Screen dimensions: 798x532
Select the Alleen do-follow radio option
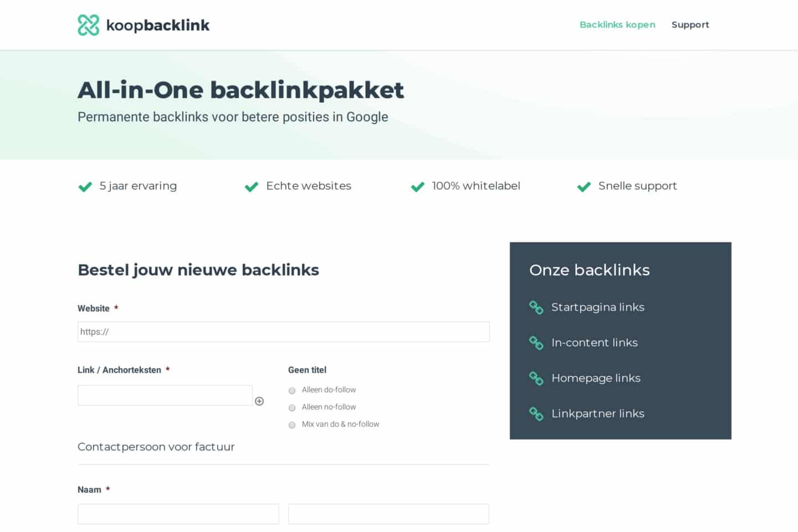[x=292, y=391]
